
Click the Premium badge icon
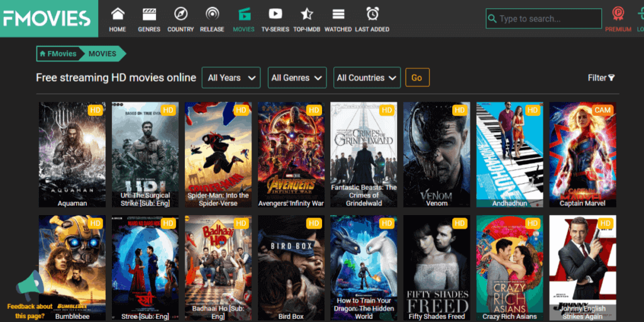pos(618,14)
